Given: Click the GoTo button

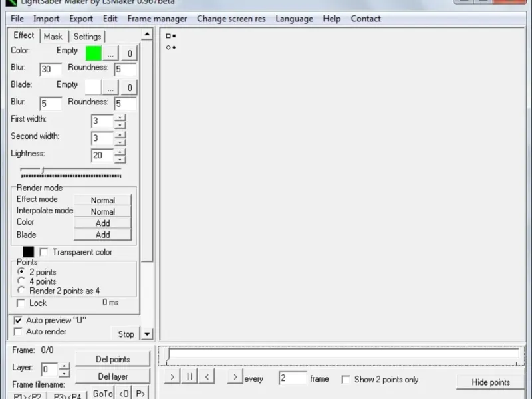Looking at the screenshot, I should coord(103,394).
